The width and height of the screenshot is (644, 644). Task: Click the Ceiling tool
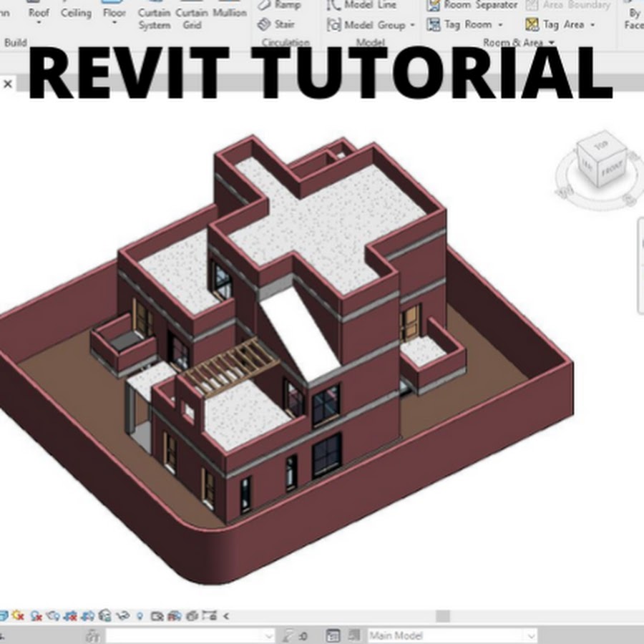(76, 12)
